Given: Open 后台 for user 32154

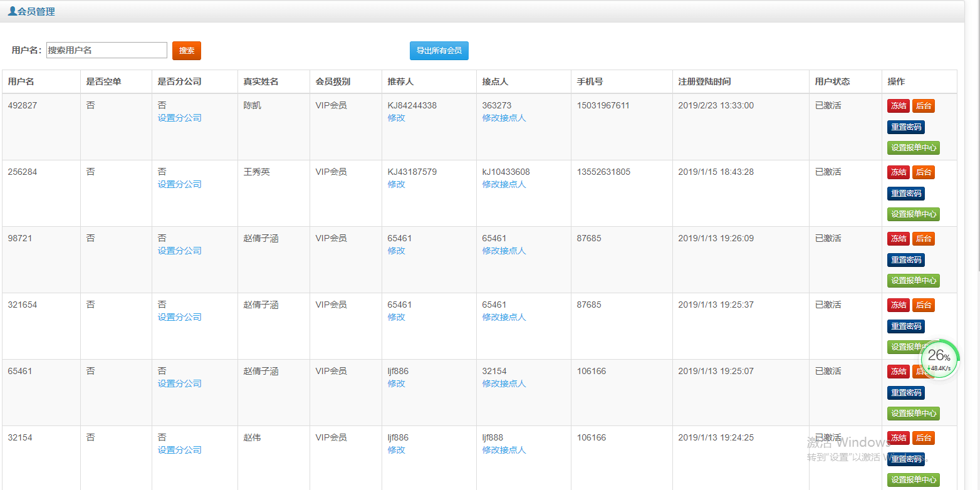Looking at the screenshot, I should coord(924,438).
